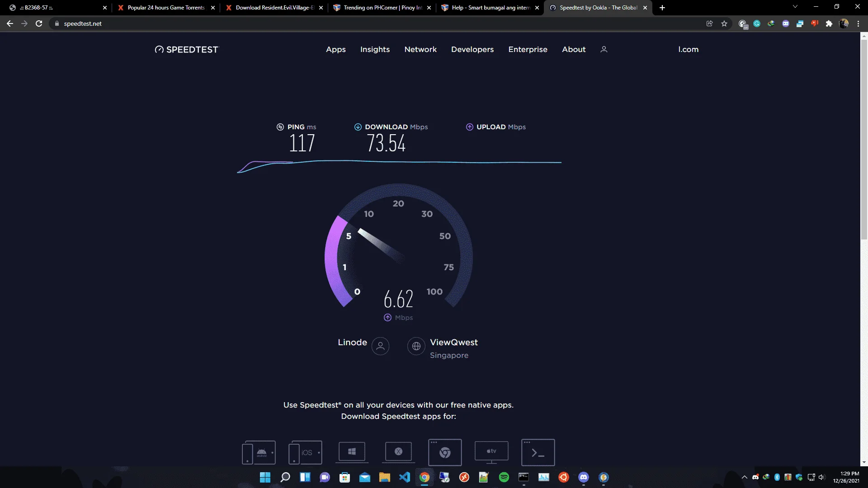This screenshot has height=488, width=868.
Task: Click the l.com link in header
Action: coord(688,49)
